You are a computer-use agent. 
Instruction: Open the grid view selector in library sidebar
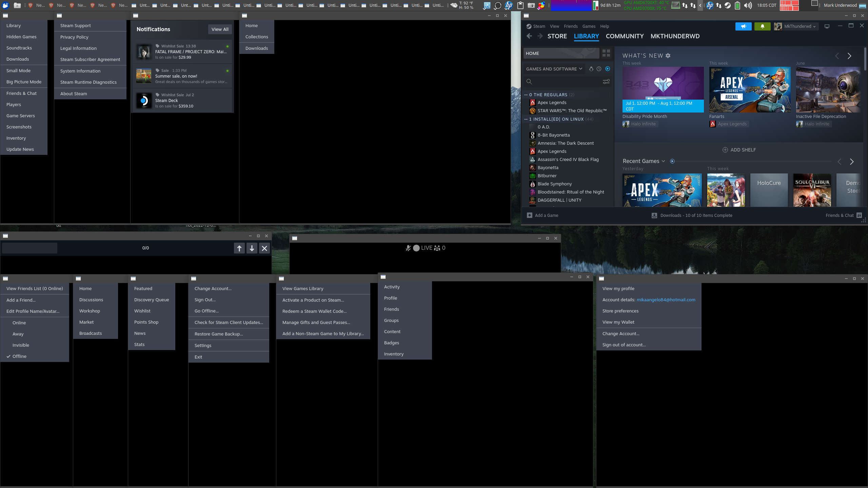[x=606, y=53]
